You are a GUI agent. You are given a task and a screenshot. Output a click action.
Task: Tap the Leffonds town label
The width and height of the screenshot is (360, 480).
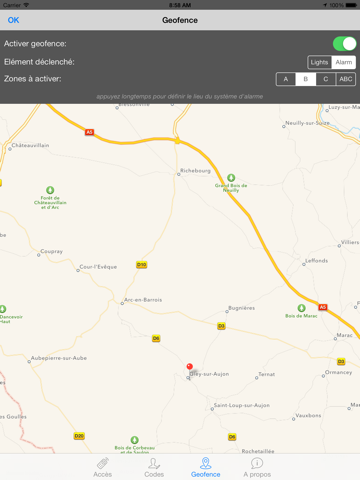tap(317, 261)
